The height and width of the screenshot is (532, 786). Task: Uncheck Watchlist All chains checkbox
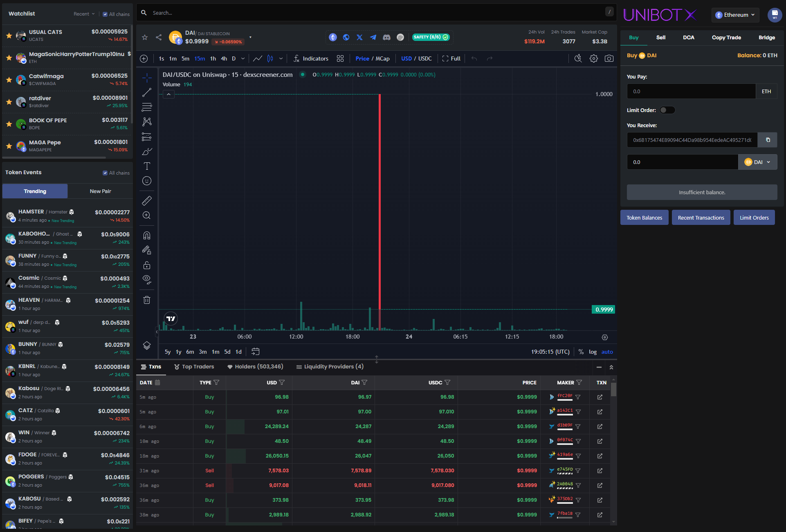pyautogui.click(x=105, y=14)
